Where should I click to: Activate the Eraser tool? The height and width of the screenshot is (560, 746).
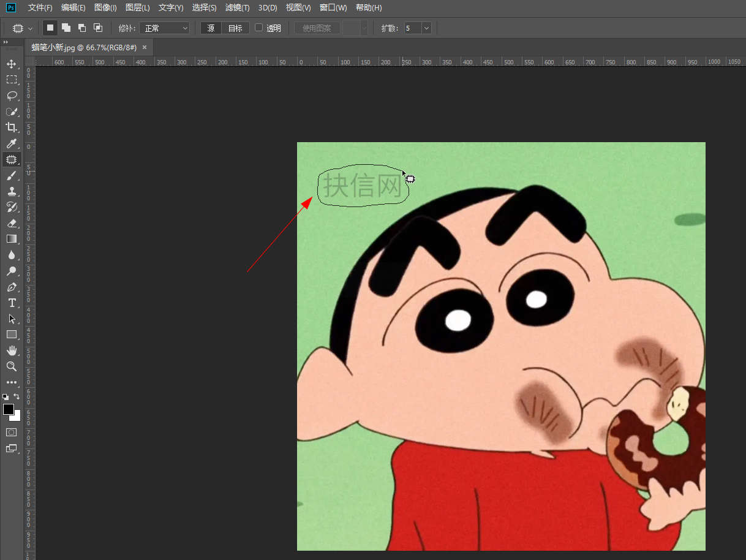[x=11, y=223]
